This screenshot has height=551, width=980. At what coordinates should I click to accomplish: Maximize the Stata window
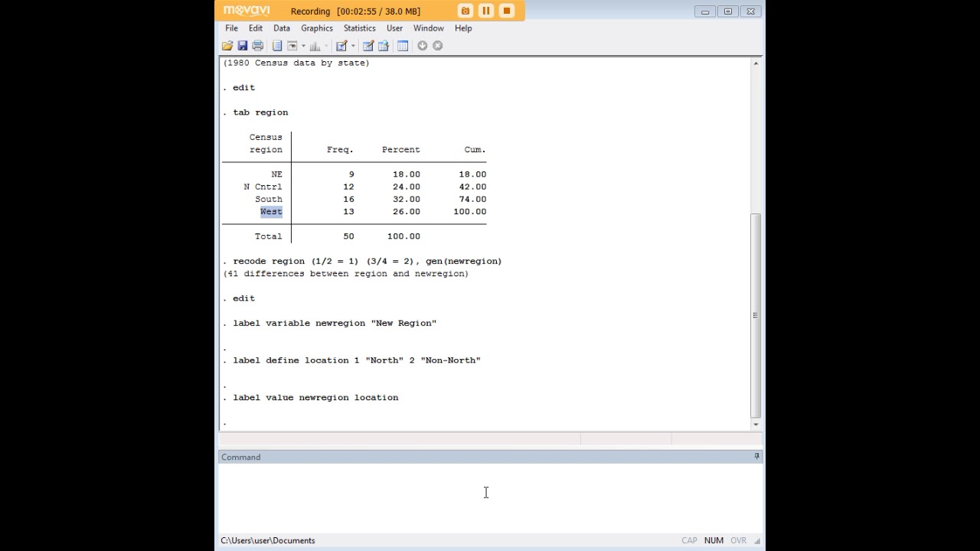point(728,11)
